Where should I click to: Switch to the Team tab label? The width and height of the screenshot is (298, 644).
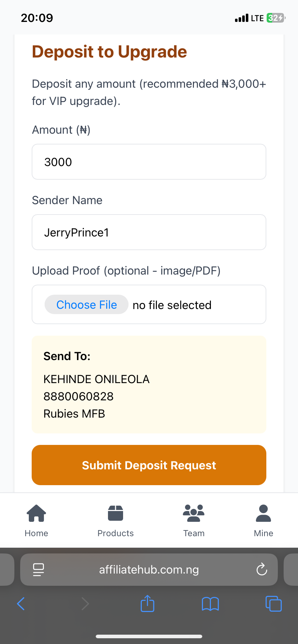click(x=194, y=533)
